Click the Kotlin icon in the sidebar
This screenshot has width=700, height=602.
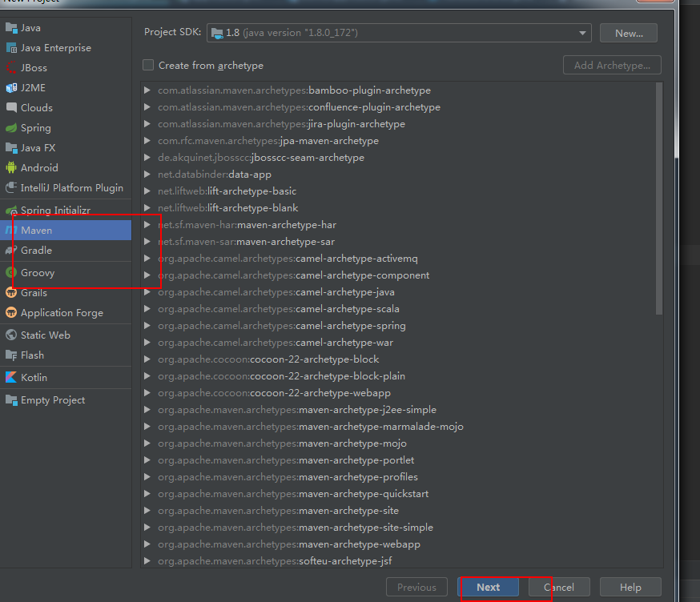[11, 377]
